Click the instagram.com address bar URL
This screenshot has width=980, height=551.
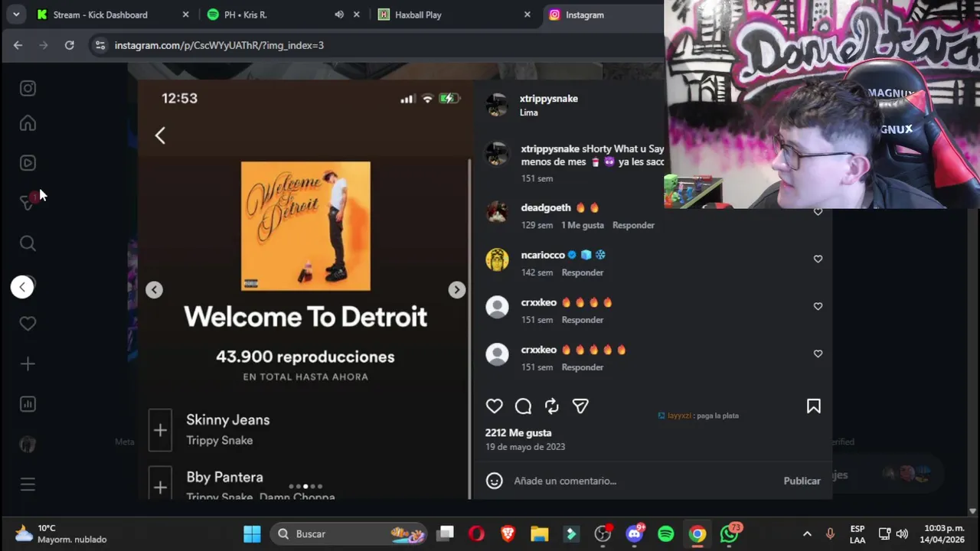pos(219,45)
